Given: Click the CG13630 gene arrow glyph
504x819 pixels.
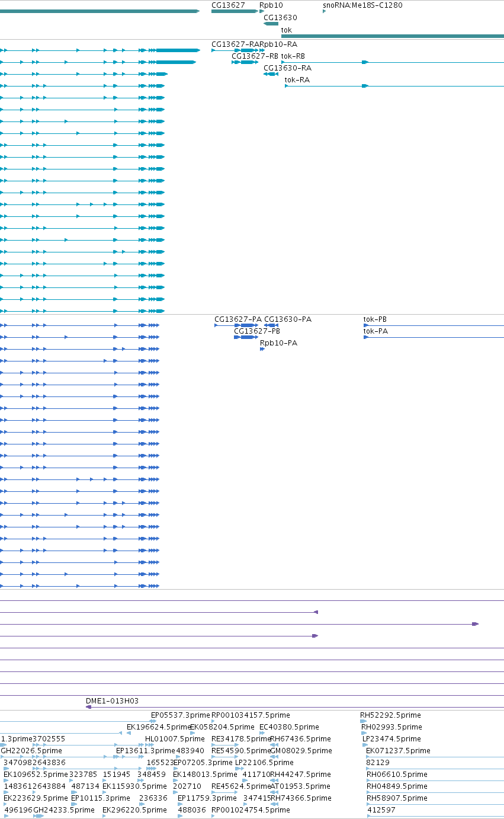Looking at the screenshot, I should pos(271,24).
